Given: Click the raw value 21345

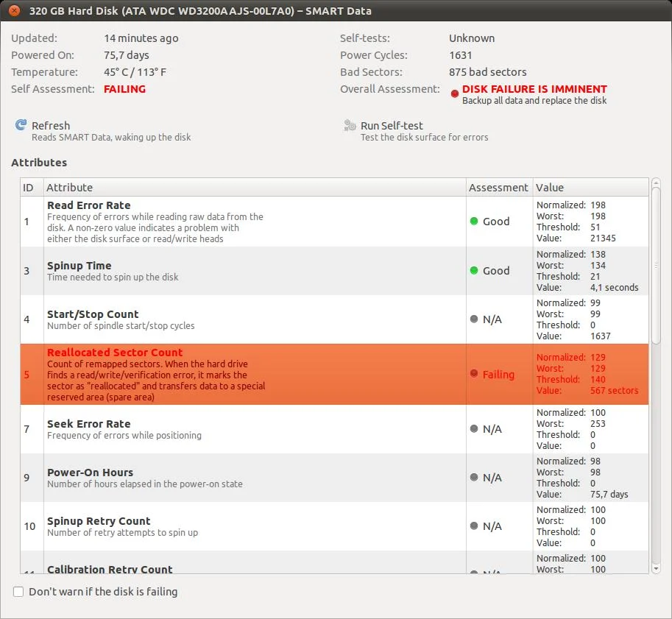Looking at the screenshot, I should point(603,238).
